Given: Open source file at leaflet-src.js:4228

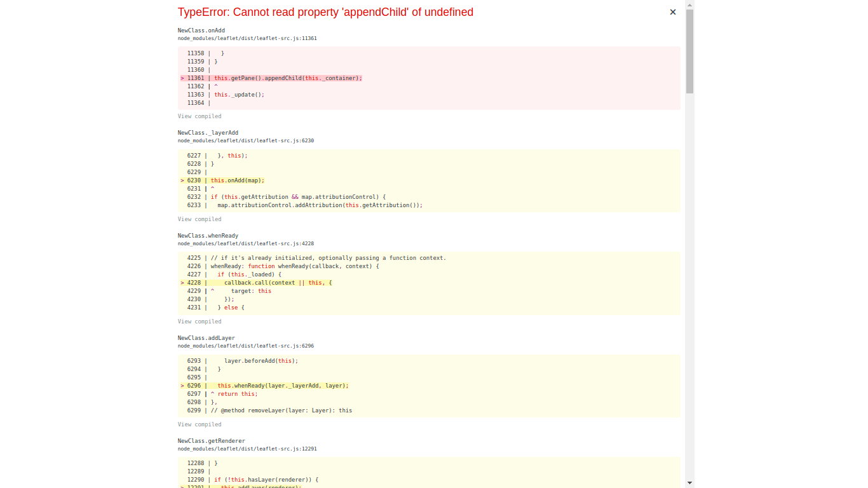Looking at the screenshot, I should [x=245, y=243].
